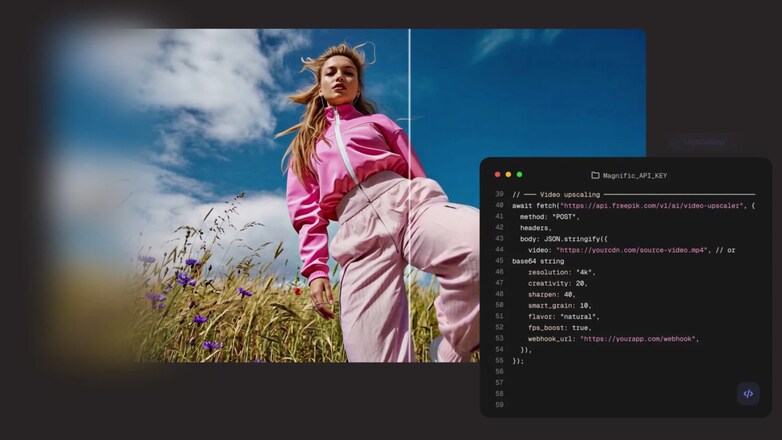782x440 pixels.
Task: Click the "base64 string" line
Action: click(x=538, y=261)
